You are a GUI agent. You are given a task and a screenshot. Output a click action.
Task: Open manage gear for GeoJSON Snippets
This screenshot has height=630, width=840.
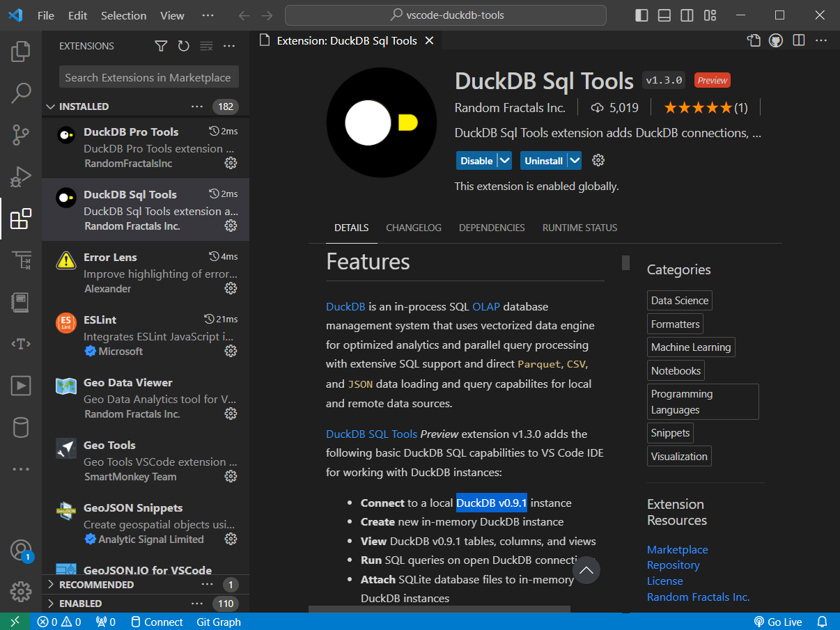(231, 539)
